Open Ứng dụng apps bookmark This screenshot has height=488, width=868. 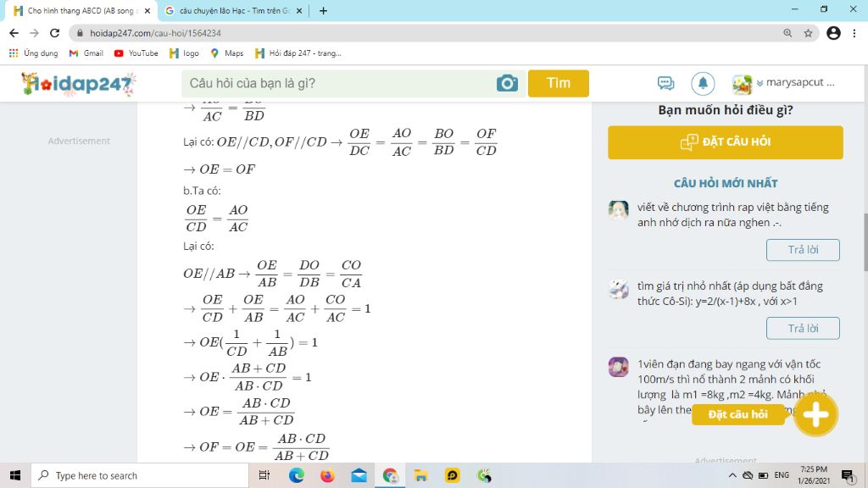click(x=34, y=53)
